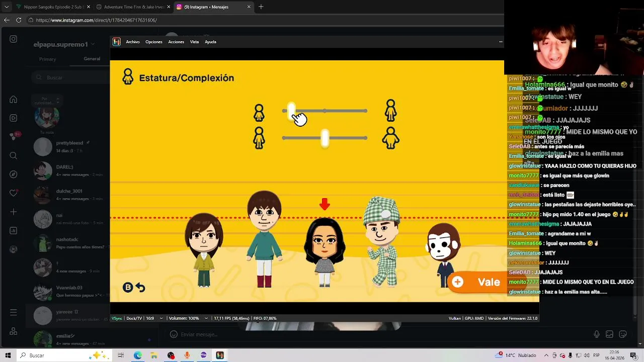Screen dimensions: 644x362
Task: Switch to the General inbox tab
Action: [x=92, y=59]
